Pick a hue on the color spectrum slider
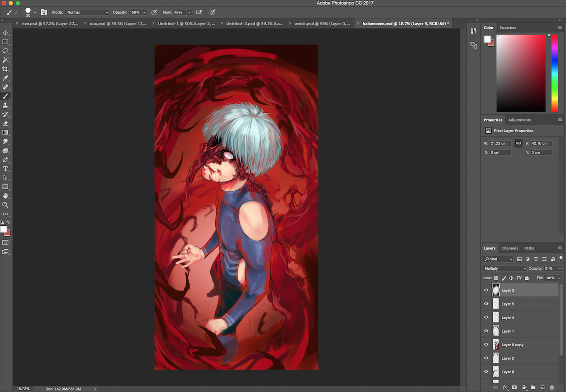 [555, 73]
